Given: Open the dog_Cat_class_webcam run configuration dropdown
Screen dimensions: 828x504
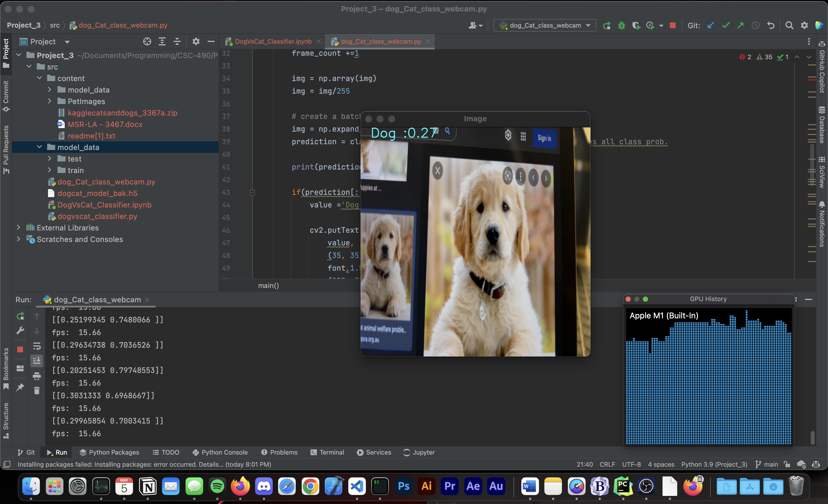Looking at the screenshot, I should (x=545, y=26).
